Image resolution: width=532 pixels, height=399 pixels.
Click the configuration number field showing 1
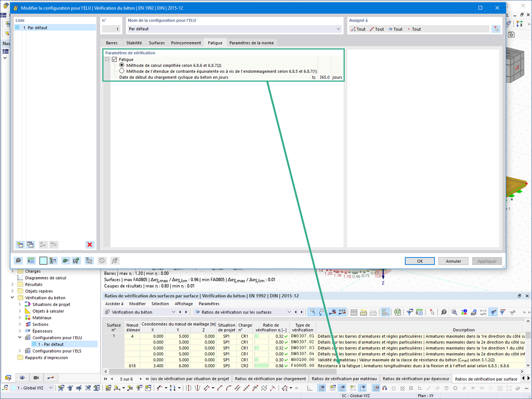[x=111, y=29]
